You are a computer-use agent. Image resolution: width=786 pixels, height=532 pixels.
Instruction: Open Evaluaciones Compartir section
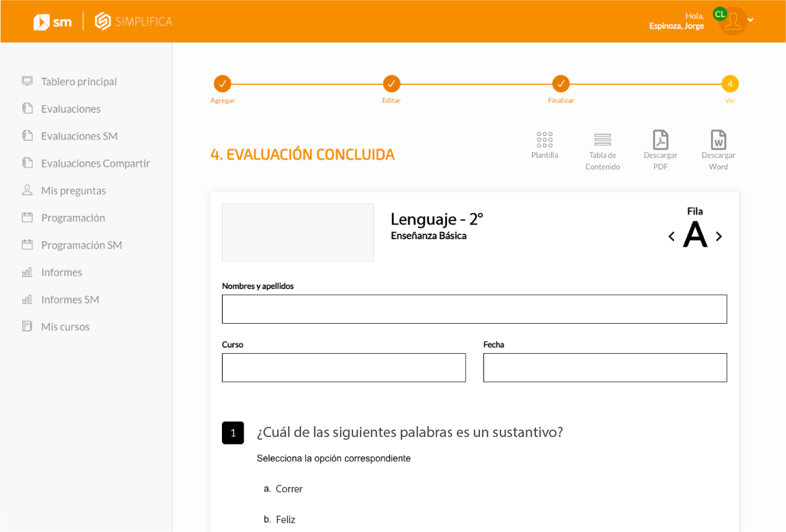coord(95,163)
